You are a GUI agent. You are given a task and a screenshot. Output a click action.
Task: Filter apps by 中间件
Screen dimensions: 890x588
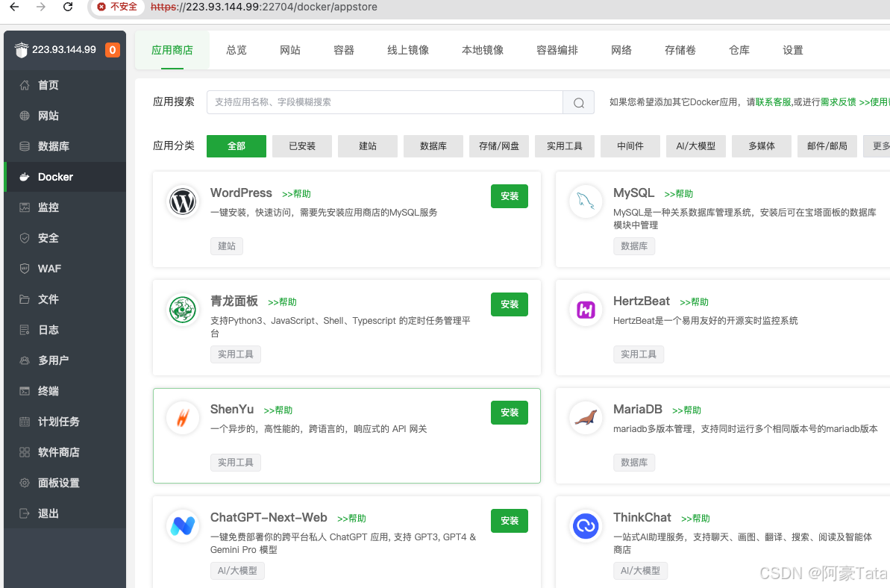[630, 146]
